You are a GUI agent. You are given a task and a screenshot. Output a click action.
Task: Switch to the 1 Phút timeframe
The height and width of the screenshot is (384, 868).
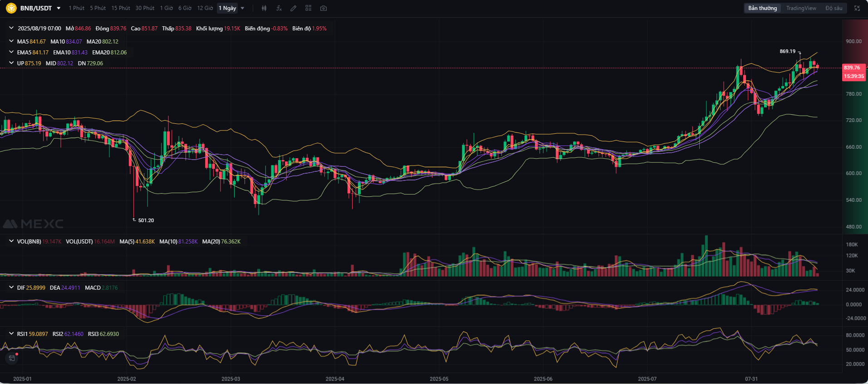(76, 8)
